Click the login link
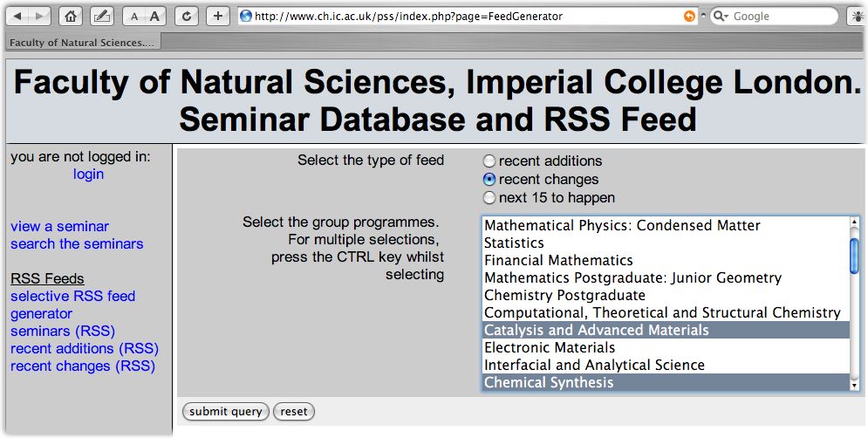Viewport: 868px width, 438px height. tap(89, 175)
